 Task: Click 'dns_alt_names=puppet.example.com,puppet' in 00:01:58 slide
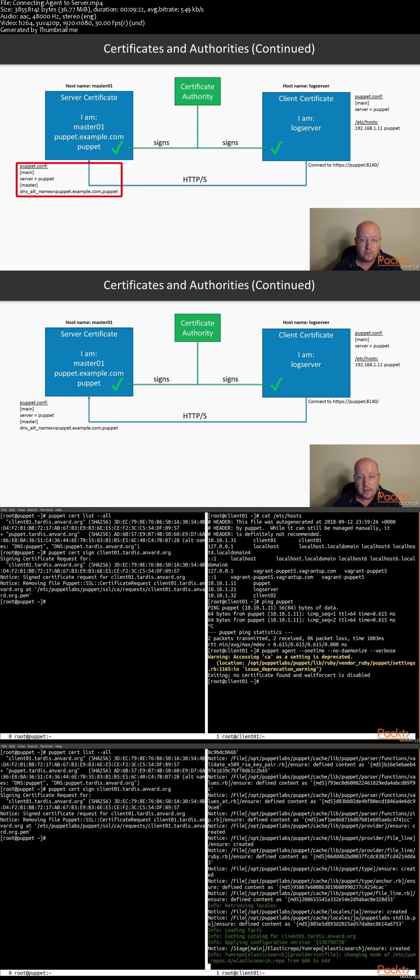pos(69,192)
